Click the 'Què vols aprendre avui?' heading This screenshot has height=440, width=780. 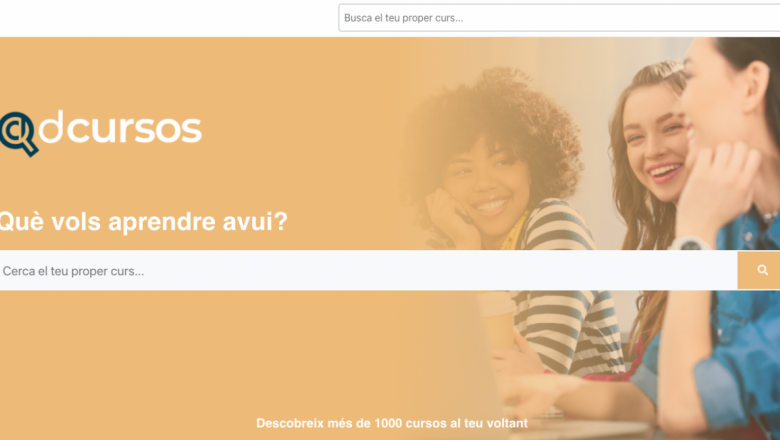pyautogui.click(x=143, y=221)
